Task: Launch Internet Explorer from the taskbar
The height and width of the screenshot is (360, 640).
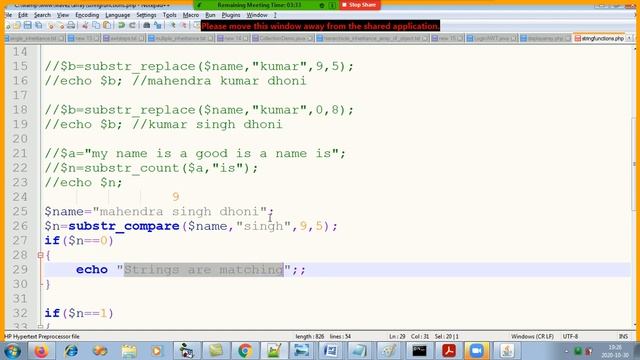Action: 71,351
